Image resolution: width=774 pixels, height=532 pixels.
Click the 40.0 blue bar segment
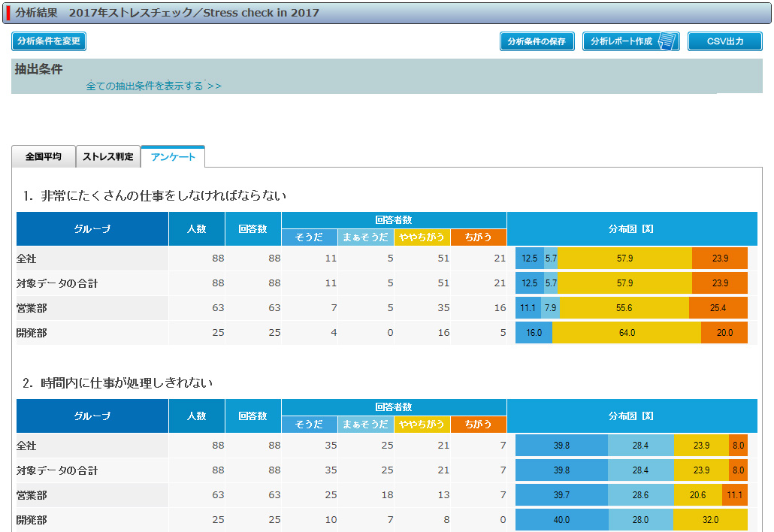click(x=562, y=520)
